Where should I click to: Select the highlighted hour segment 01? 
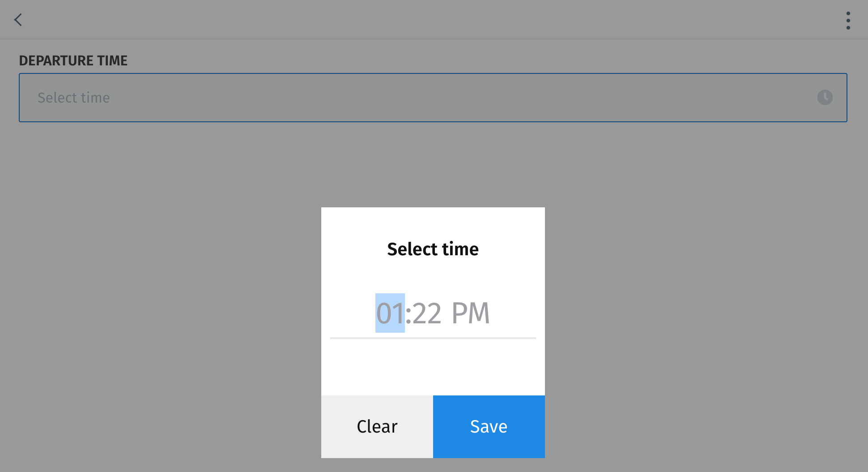390,313
